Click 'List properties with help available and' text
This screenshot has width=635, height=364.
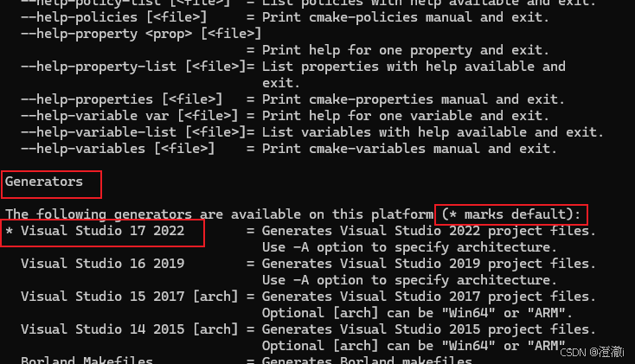pyautogui.click(x=414, y=67)
